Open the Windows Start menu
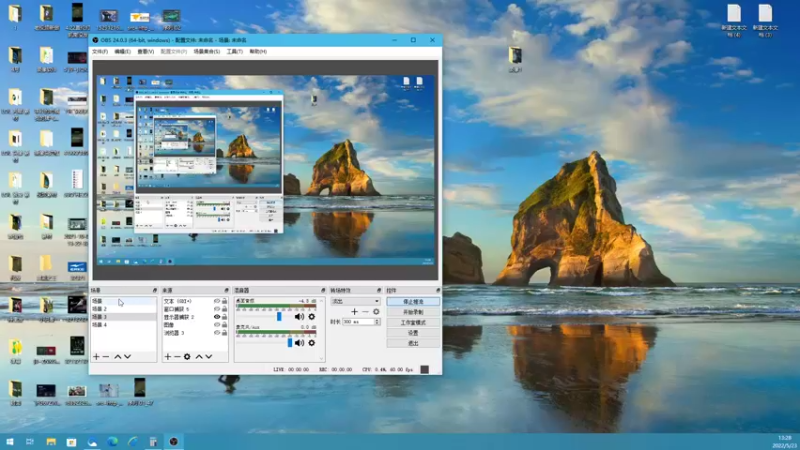Screen dimensions: 800x450 pyautogui.click(x=10, y=442)
